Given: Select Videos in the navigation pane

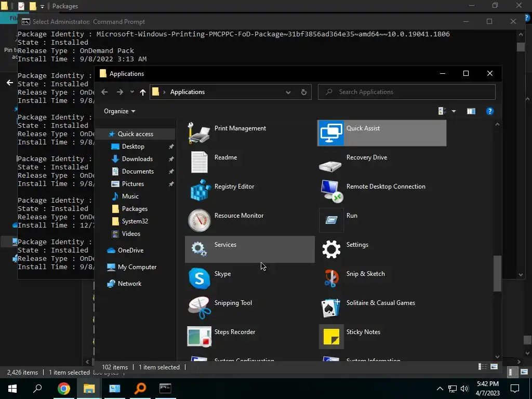Looking at the screenshot, I should [131, 234].
